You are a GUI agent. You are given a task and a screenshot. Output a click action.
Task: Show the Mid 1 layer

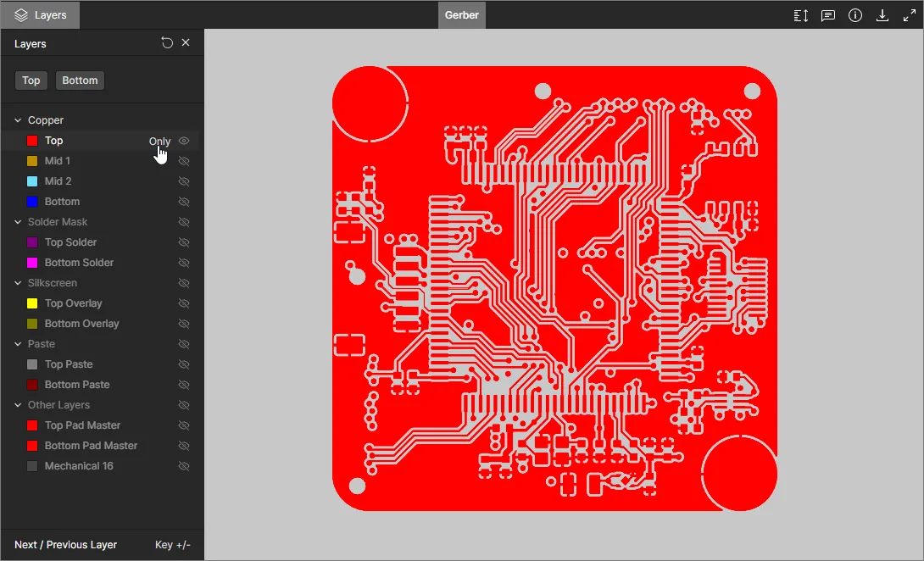(184, 161)
